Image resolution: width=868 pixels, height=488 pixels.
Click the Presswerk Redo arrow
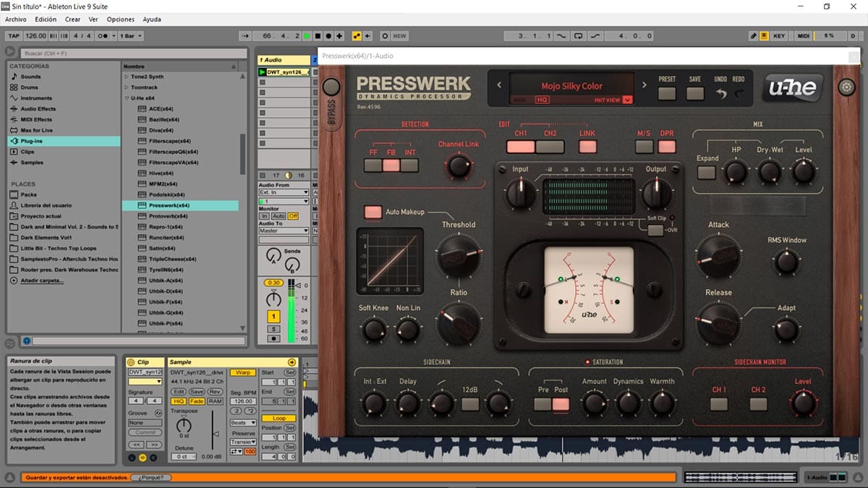coord(739,93)
